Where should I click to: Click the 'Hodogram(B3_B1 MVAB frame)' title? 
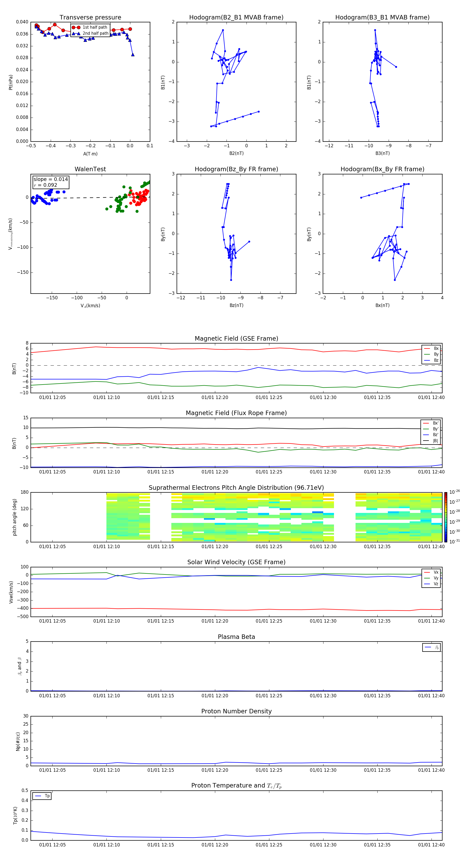point(382,18)
